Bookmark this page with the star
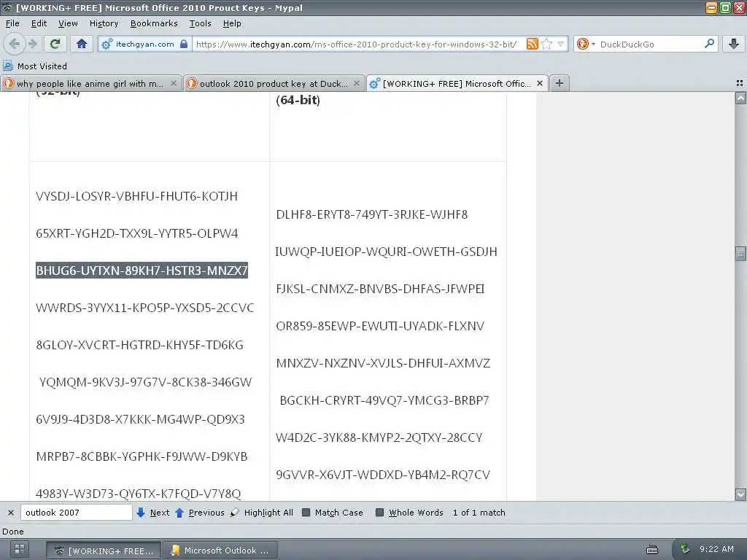Screen dimensions: 747x560 [546, 44]
